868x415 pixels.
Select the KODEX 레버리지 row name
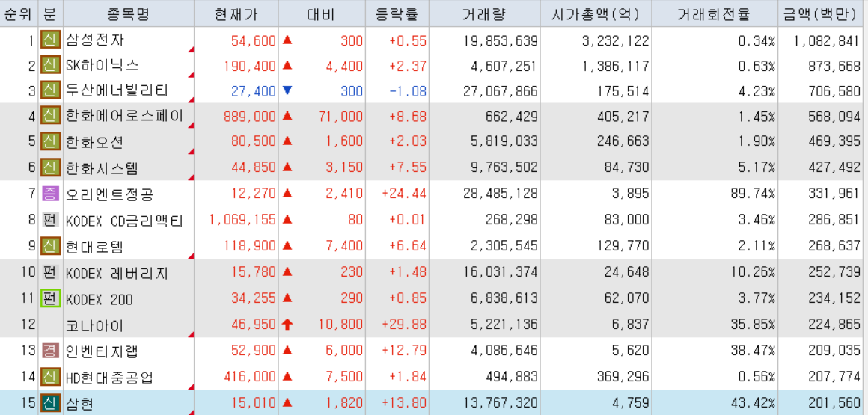pos(117,273)
